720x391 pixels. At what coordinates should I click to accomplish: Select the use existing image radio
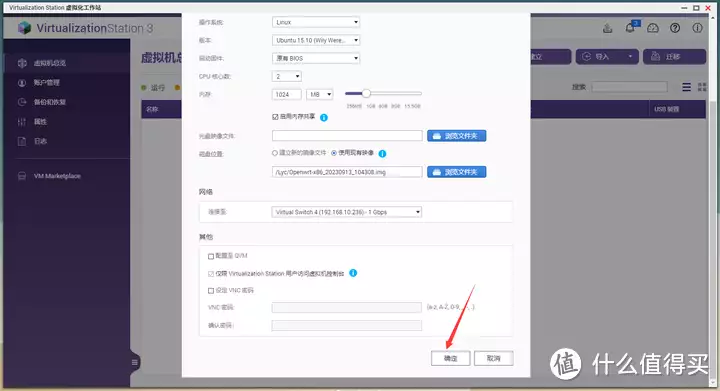coord(334,153)
